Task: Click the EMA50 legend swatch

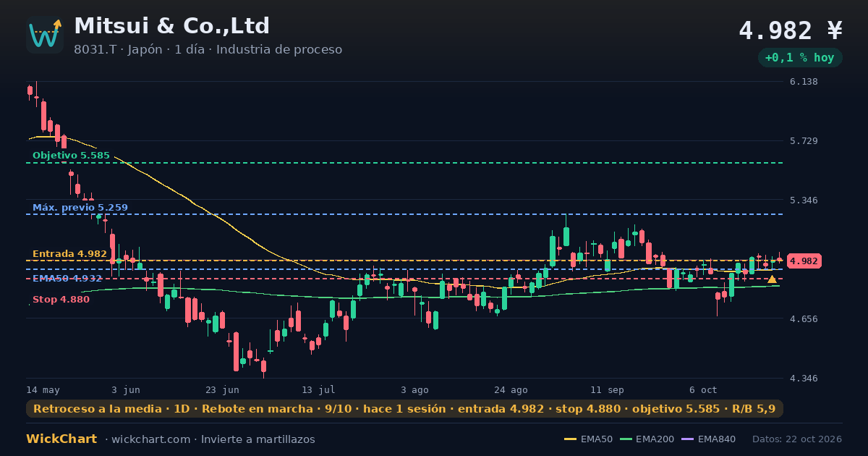Action: pyautogui.click(x=570, y=439)
